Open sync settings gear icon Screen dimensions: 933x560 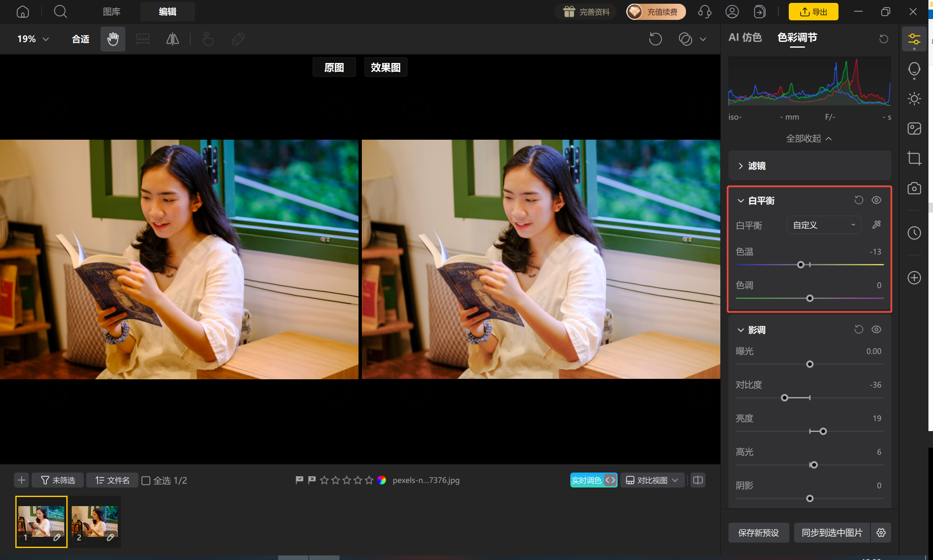coord(881,533)
